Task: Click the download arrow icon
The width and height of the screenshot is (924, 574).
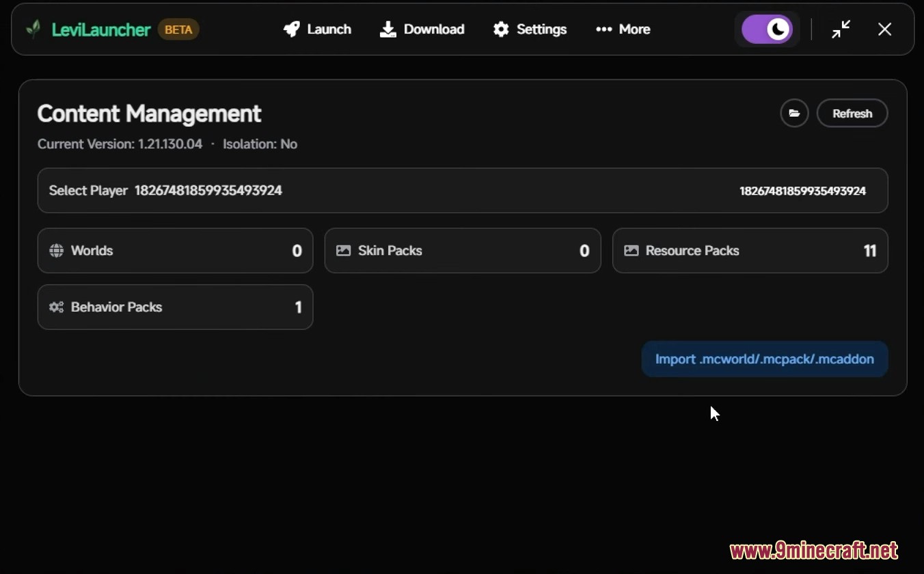Action: click(x=388, y=29)
